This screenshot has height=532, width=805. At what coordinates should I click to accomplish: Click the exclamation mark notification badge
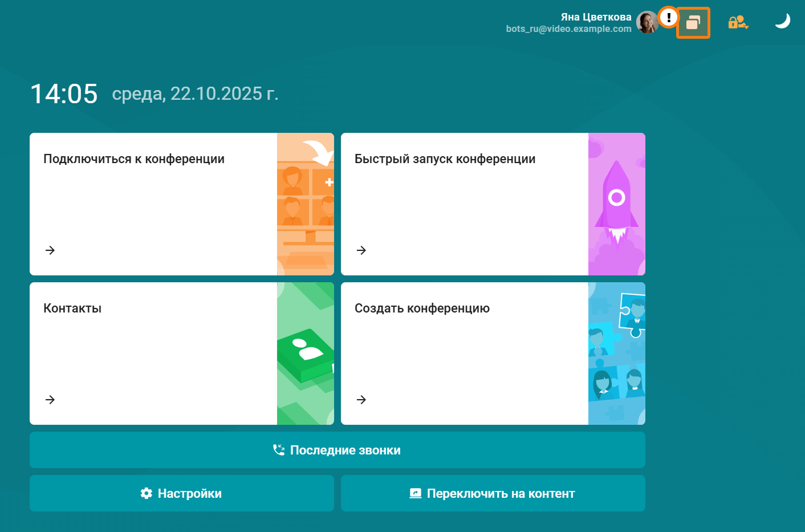point(669,17)
